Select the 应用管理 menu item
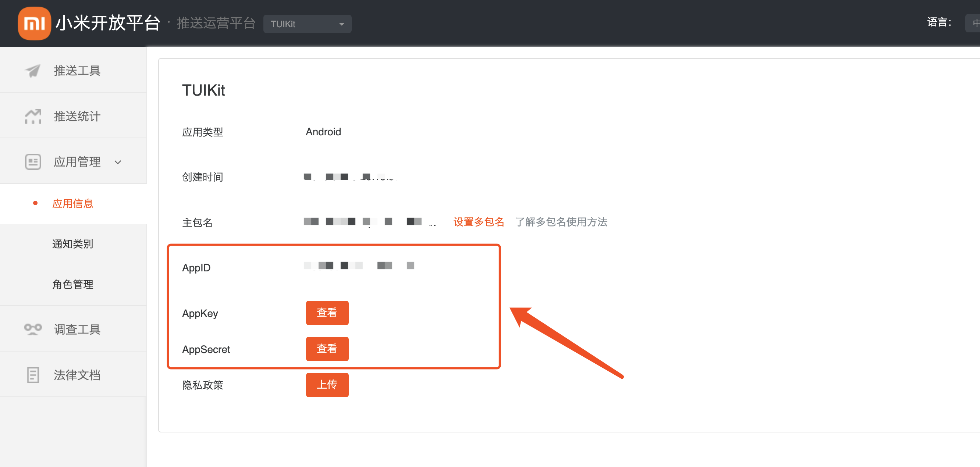The height and width of the screenshot is (467, 980). coord(74,162)
